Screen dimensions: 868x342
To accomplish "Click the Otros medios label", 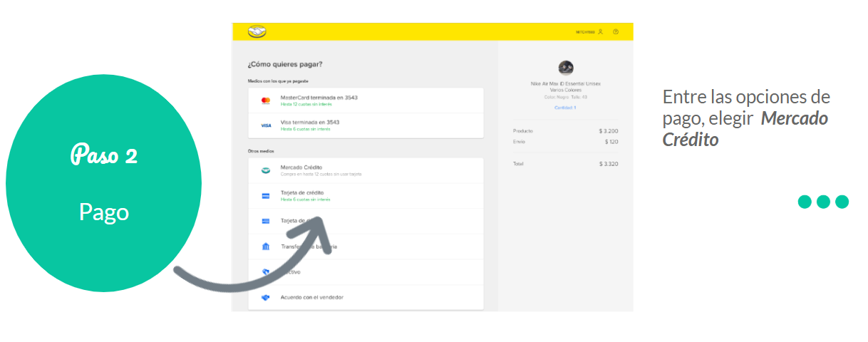I will point(261,151).
